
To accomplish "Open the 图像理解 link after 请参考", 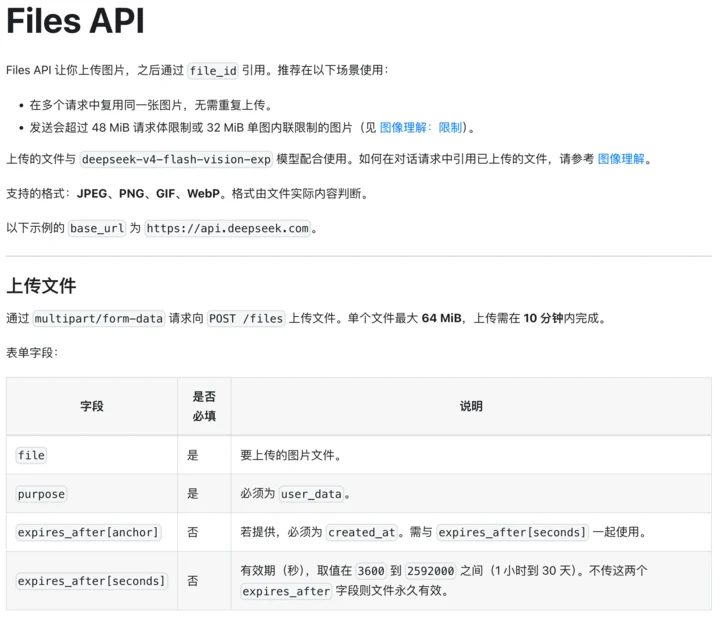I will [621, 159].
